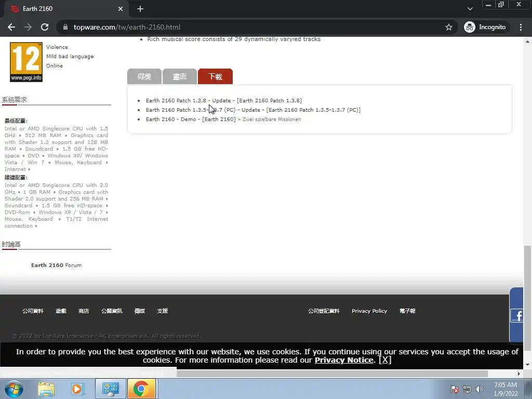Download Earth 2160 Patch 1.3.8 link
This screenshot has width=532, height=399.
point(223,100)
